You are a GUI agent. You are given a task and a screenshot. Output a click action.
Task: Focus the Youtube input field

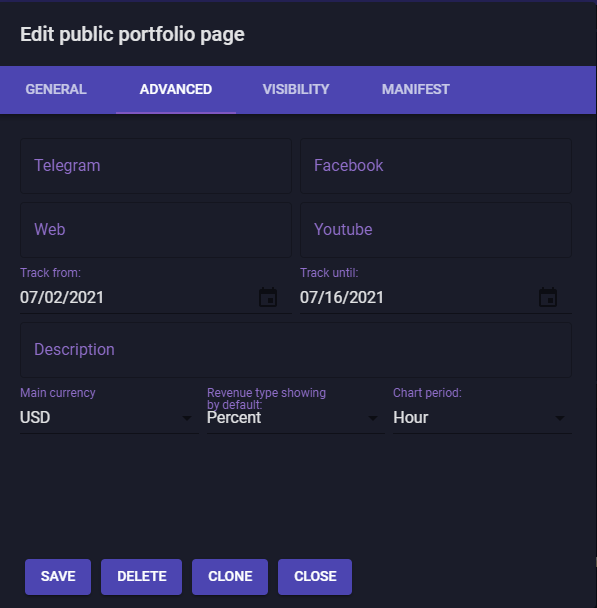[x=436, y=230]
